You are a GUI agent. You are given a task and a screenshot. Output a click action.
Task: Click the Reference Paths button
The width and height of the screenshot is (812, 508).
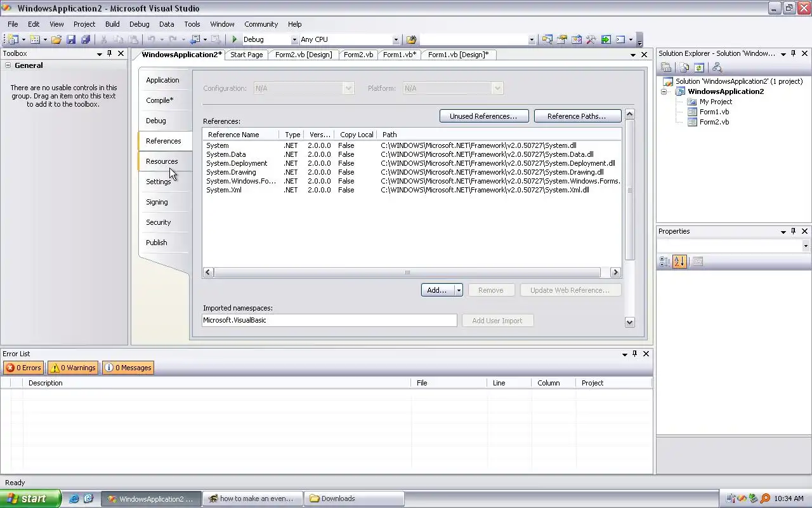point(577,116)
